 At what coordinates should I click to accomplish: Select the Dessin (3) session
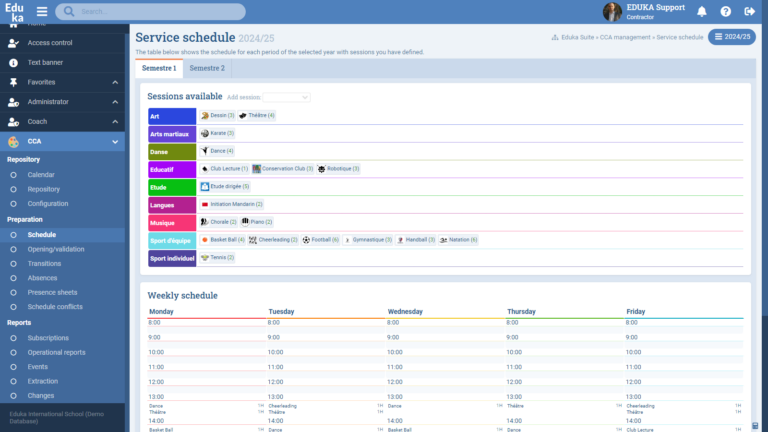point(217,116)
